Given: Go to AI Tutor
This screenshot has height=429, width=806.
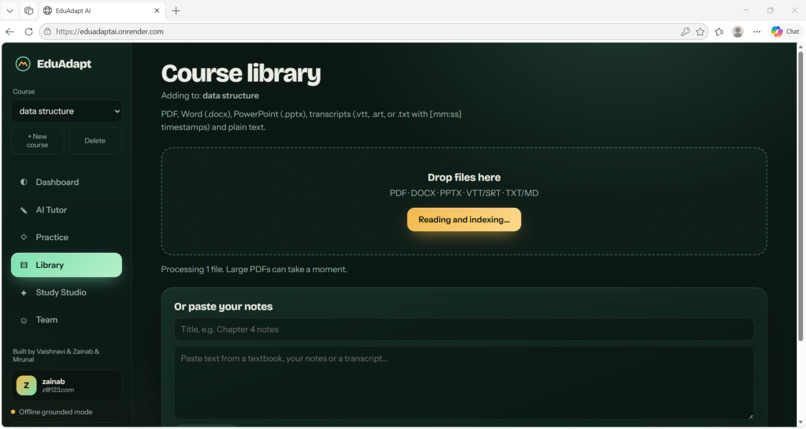Looking at the screenshot, I should tap(66, 210).
